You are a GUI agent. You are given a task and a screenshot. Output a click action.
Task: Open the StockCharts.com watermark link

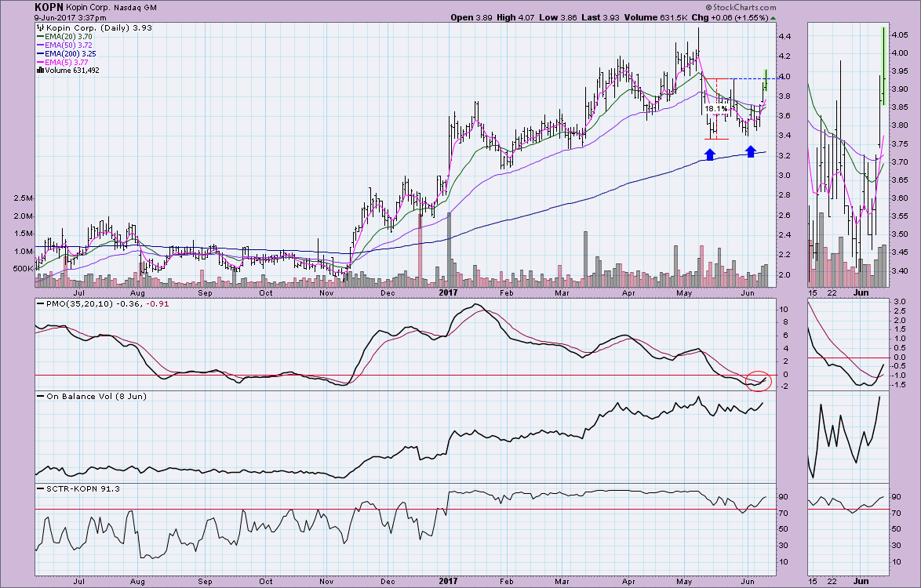[743, 7]
